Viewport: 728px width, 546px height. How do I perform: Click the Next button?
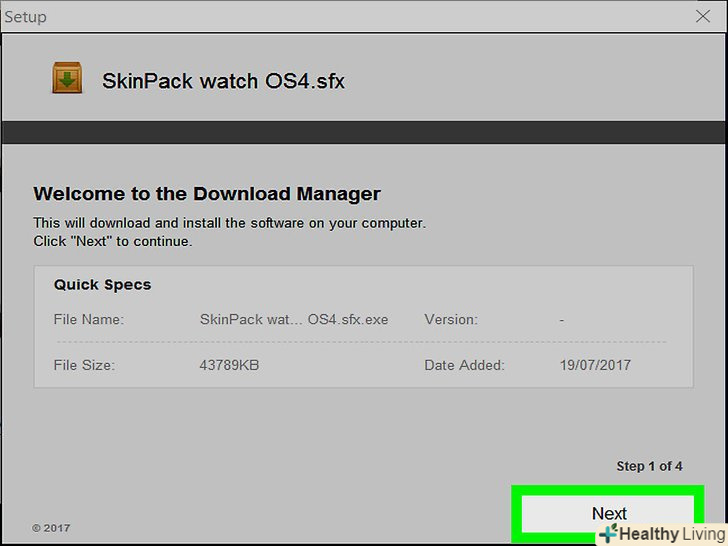point(607,513)
